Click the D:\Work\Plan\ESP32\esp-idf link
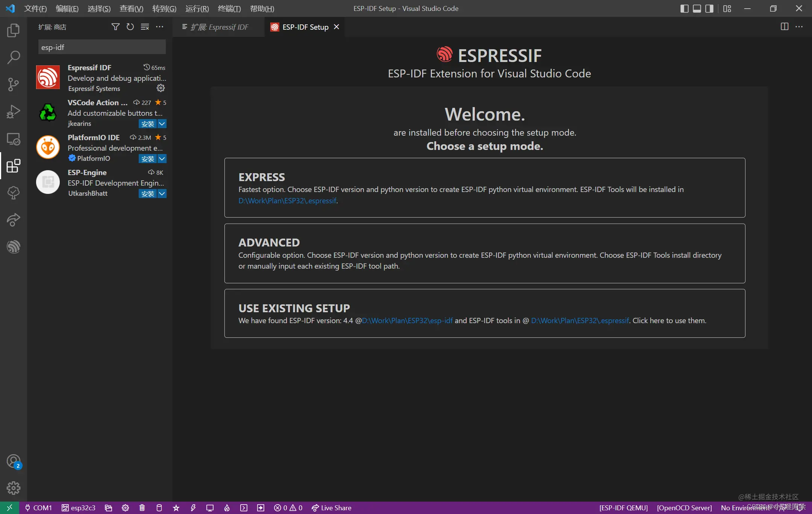 tap(408, 320)
